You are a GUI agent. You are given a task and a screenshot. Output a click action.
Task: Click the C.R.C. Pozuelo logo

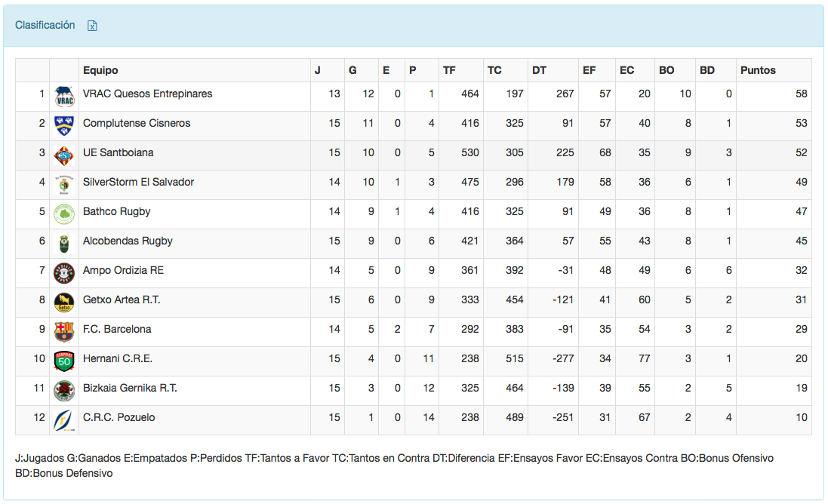click(x=64, y=420)
